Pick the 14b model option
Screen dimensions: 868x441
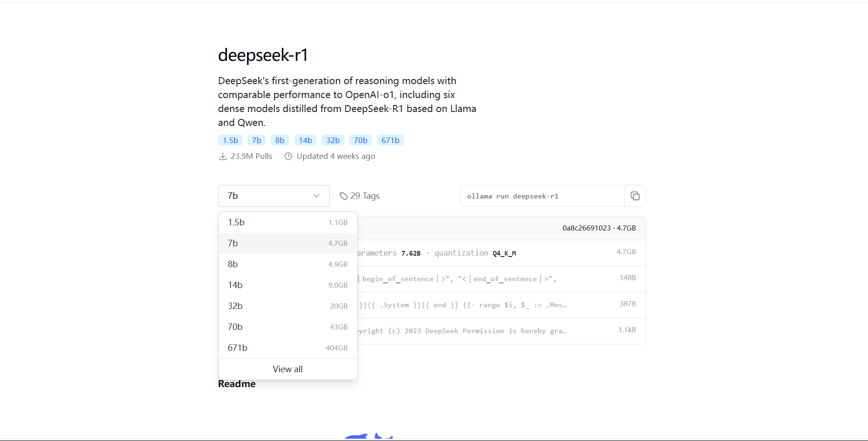(x=287, y=285)
